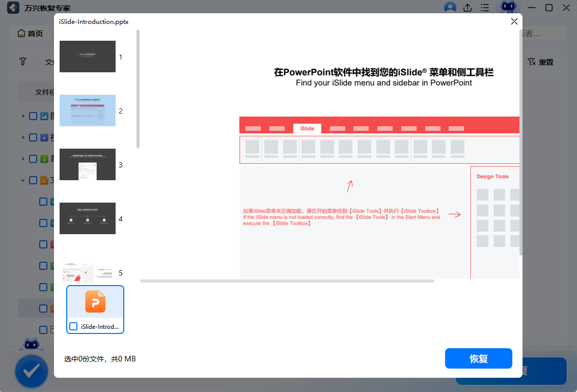Image resolution: width=577 pixels, height=392 pixels.
Task: Collapse the 文档 tree node
Action: [22, 180]
